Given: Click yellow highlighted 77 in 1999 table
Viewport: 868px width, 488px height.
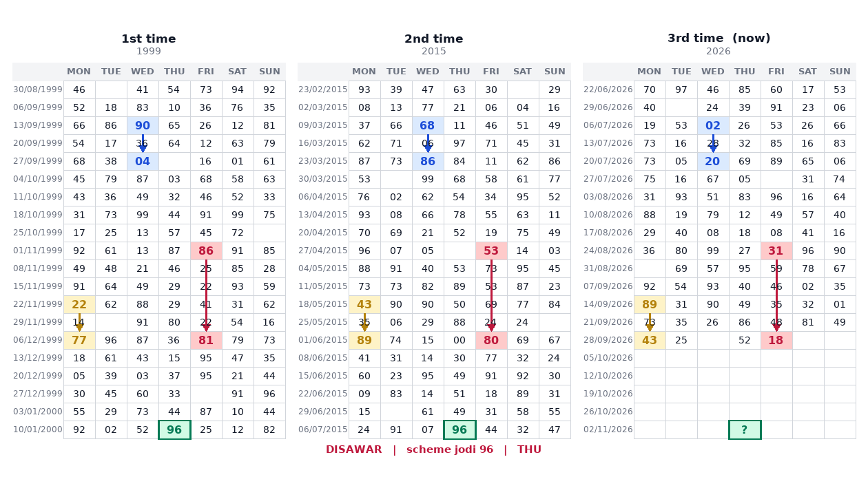Looking at the screenshot, I should tap(79, 340).
